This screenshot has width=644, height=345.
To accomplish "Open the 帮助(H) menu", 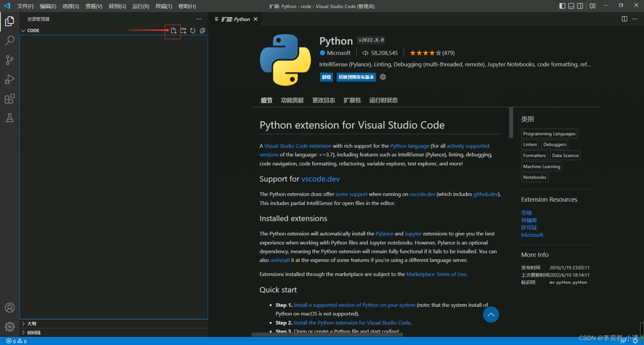I will tap(187, 6).
